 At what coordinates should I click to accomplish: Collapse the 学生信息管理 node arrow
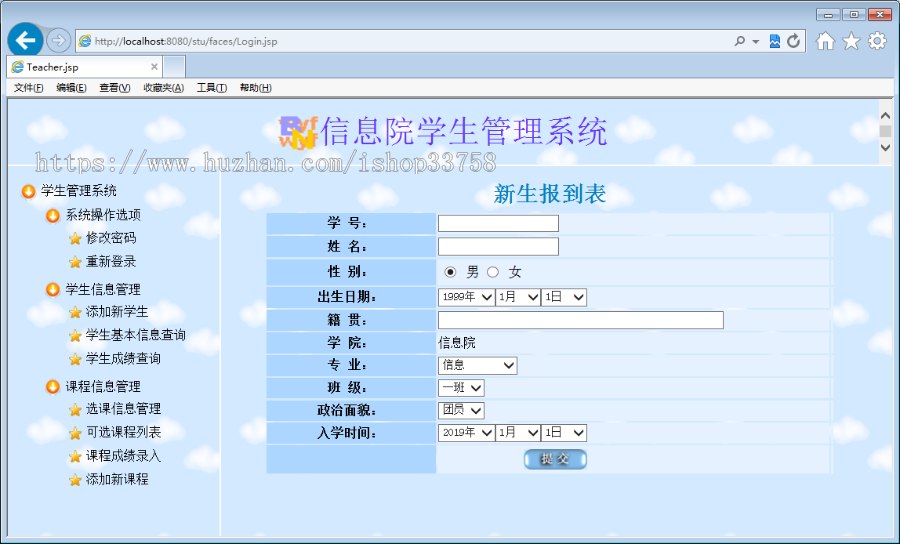(x=53, y=290)
